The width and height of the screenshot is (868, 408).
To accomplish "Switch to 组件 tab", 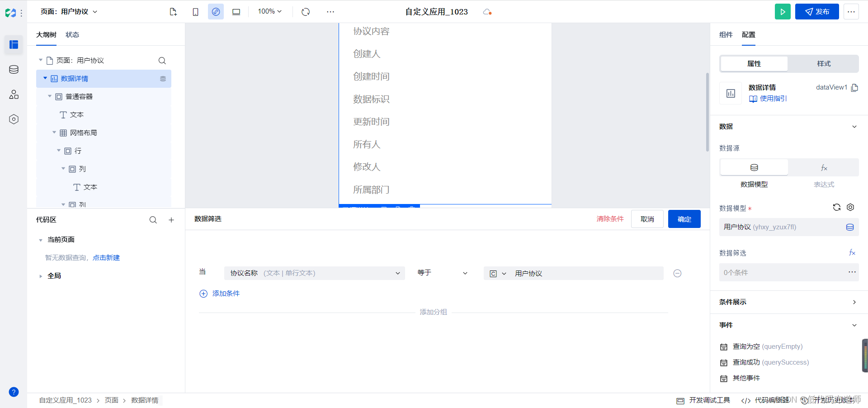I will click(x=726, y=35).
